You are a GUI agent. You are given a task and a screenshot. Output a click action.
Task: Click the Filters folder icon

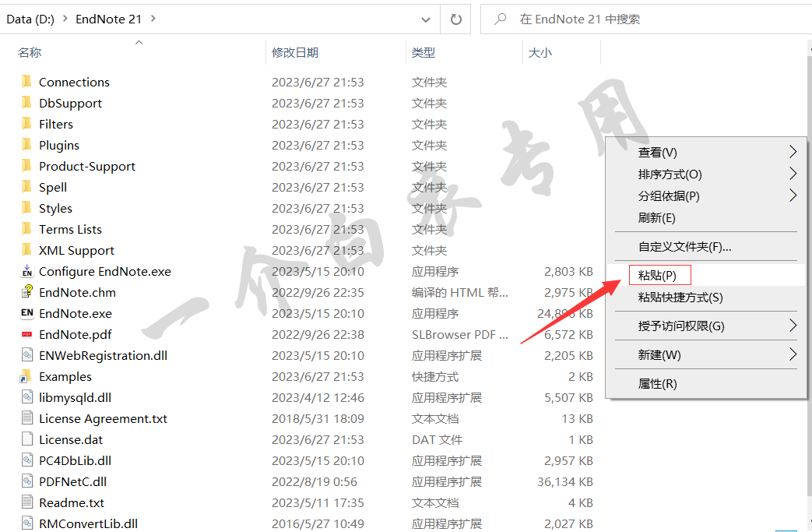pyautogui.click(x=26, y=124)
